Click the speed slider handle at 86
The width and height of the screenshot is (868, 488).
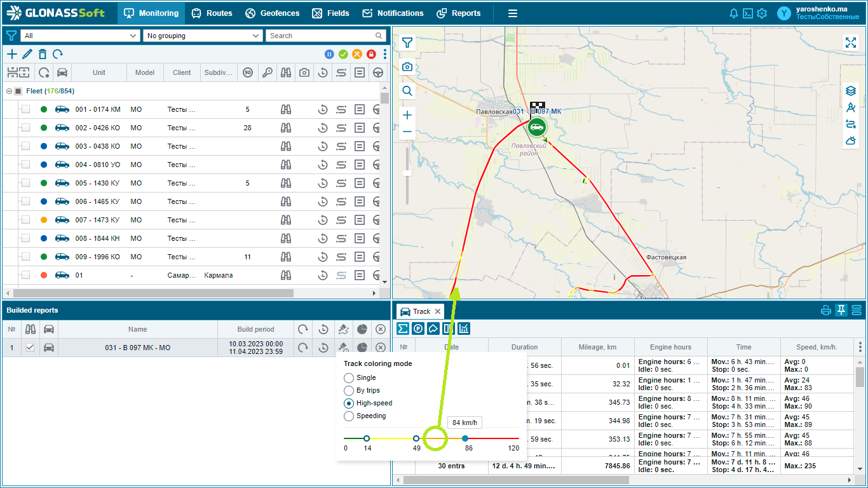coord(465,438)
